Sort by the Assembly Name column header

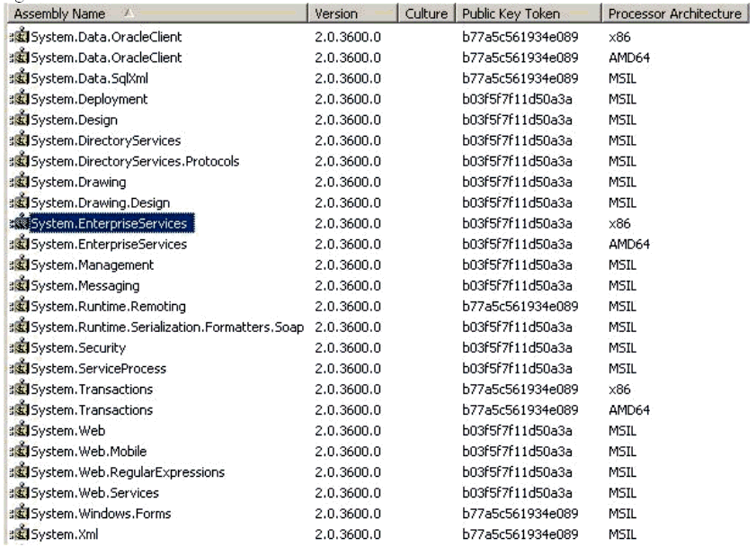click(54, 14)
